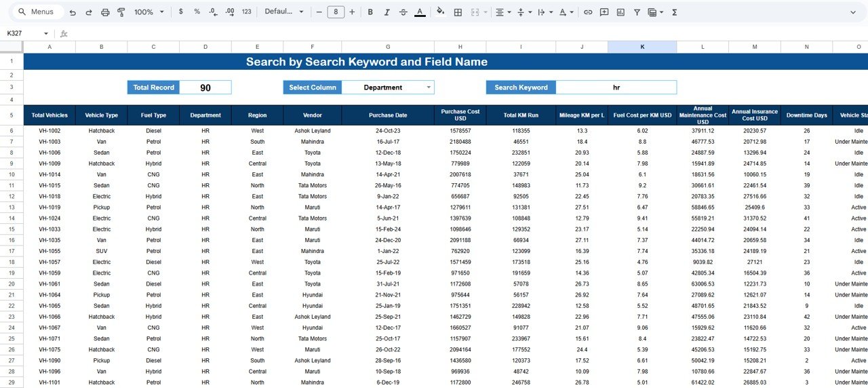Screen dimensions: 868x388
Task: Open the Menus search box
Action: click(x=36, y=12)
